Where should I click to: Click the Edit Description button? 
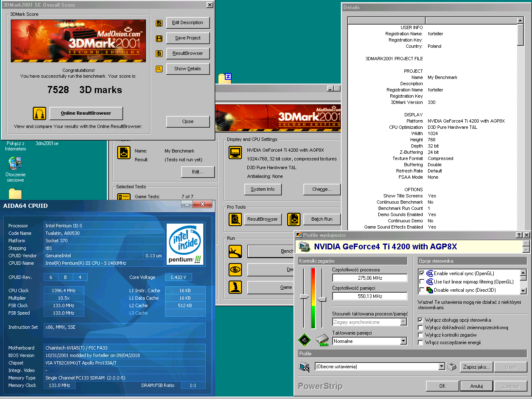pos(188,23)
